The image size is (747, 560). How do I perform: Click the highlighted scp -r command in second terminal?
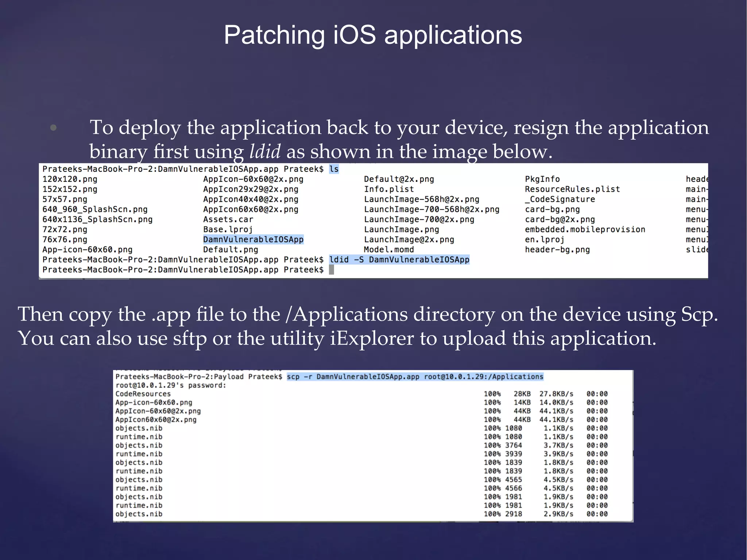415,377
